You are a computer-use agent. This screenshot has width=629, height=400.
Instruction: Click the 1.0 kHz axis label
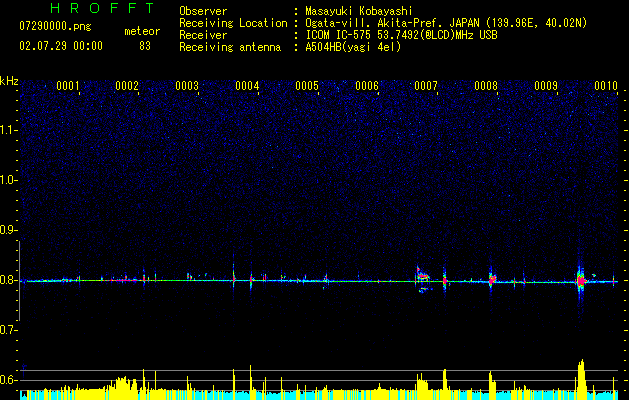coord(8,180)
